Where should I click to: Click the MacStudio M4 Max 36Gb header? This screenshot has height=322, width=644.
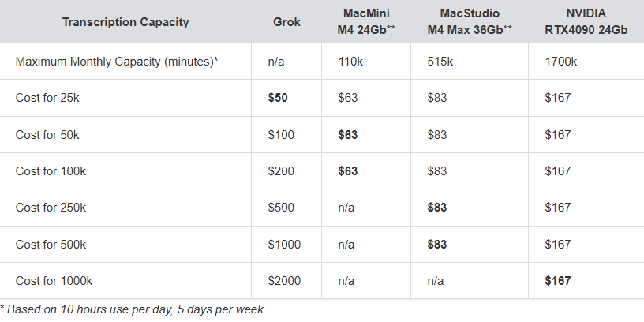coord(470,22)
